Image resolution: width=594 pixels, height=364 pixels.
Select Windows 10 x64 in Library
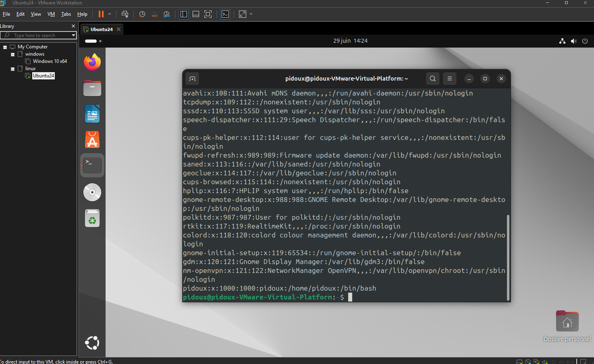50,61
